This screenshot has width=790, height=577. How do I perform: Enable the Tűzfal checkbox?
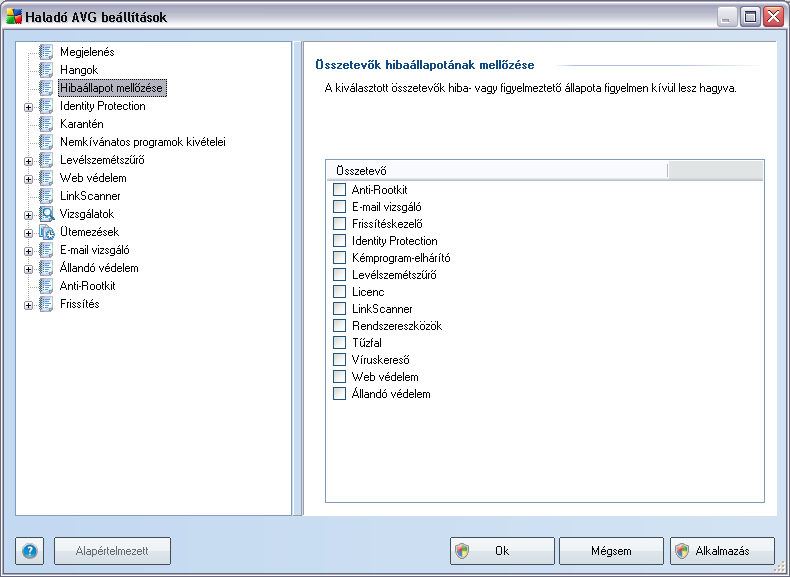point(340,343)
